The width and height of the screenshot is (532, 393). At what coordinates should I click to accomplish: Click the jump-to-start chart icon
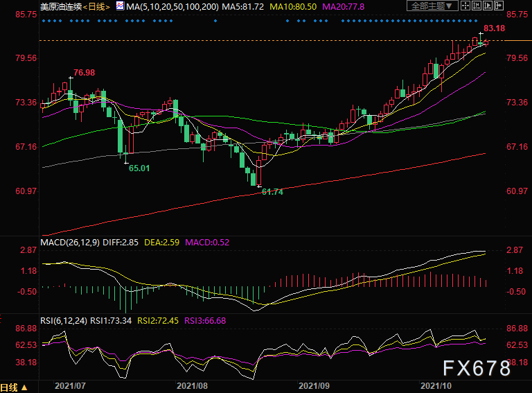(x=477, y=6)
